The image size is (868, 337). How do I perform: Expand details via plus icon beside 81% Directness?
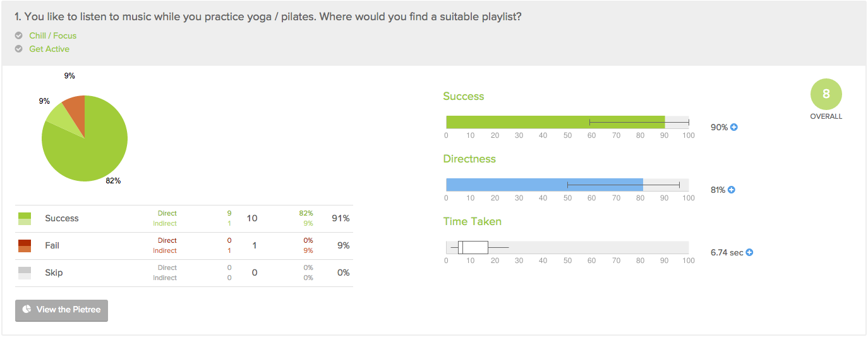pyautogui.click(x=732, y=190)
